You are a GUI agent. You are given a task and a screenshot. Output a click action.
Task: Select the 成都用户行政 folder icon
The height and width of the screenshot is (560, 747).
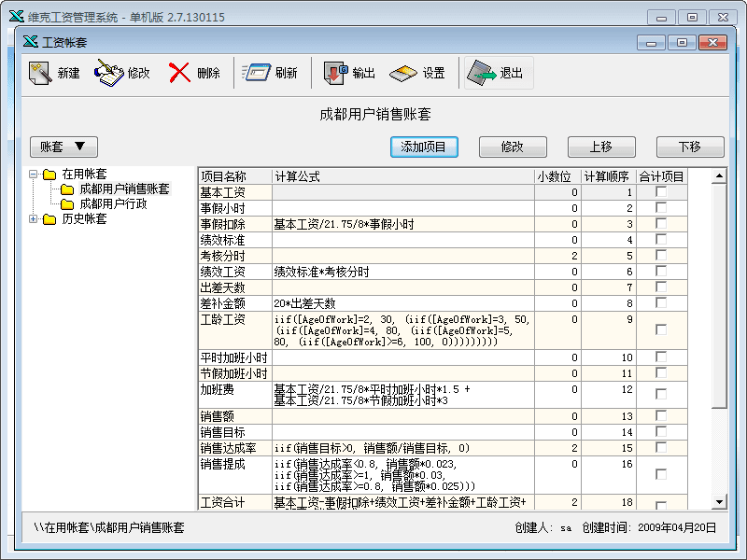(x=68, y=204)
